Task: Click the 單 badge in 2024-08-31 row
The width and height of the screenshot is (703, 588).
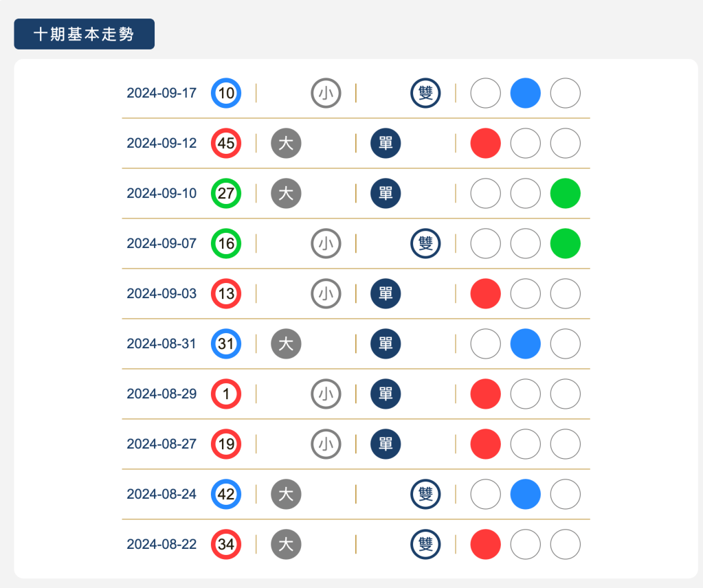Action: tap(386, 344)
